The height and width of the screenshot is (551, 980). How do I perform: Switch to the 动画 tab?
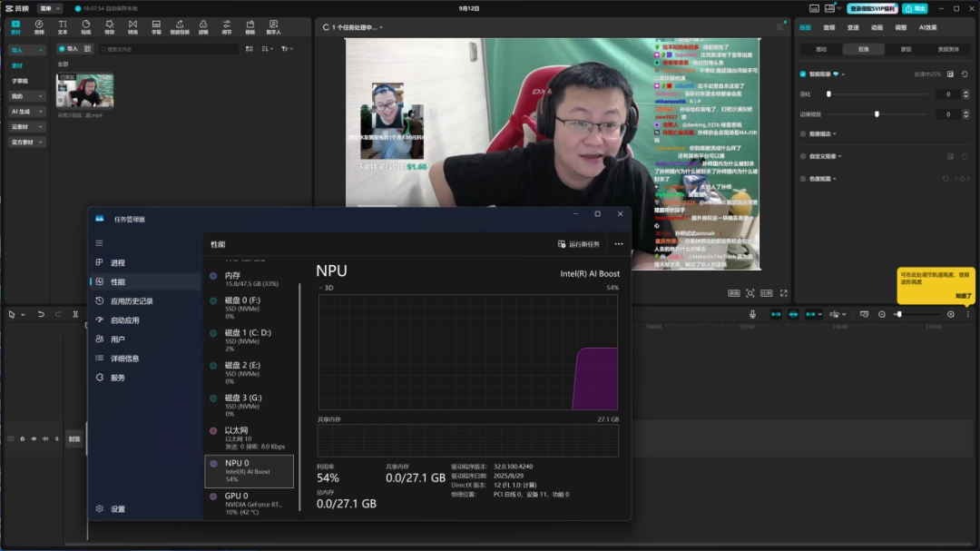click(x=877, y=27)
